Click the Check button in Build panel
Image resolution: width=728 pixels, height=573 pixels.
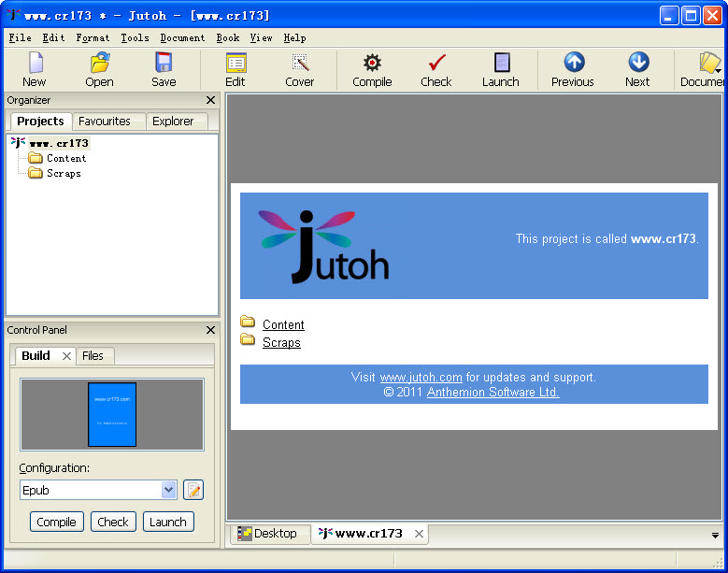coord(113,522)
